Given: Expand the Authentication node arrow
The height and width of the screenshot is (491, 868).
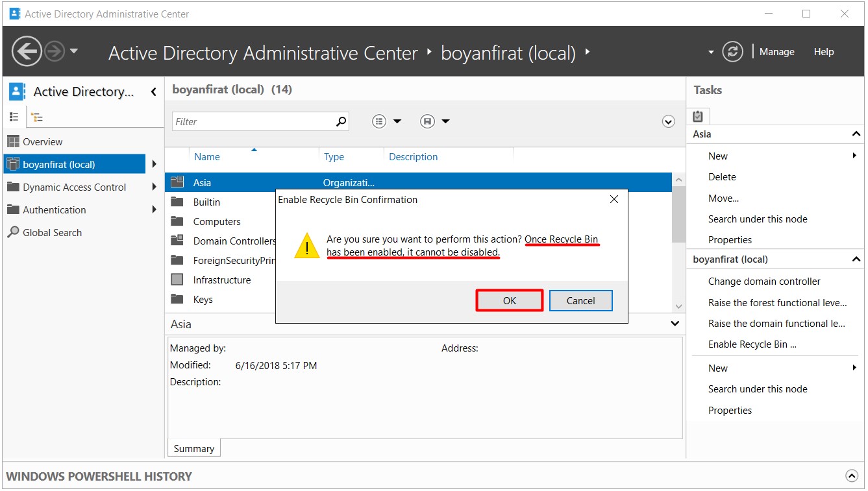Looking at the screenshot, I should pyautogui.click(x=154, y=210).
